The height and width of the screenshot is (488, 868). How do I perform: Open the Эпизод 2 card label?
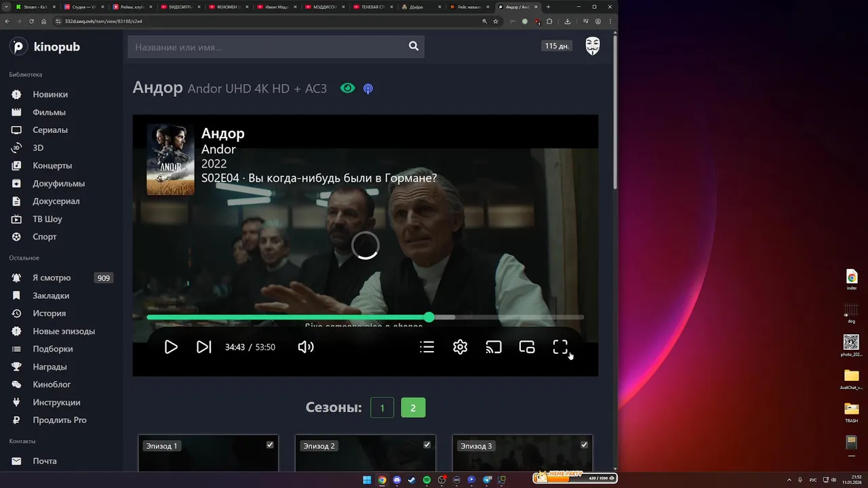pyautogui.click(x=319, y=446)
